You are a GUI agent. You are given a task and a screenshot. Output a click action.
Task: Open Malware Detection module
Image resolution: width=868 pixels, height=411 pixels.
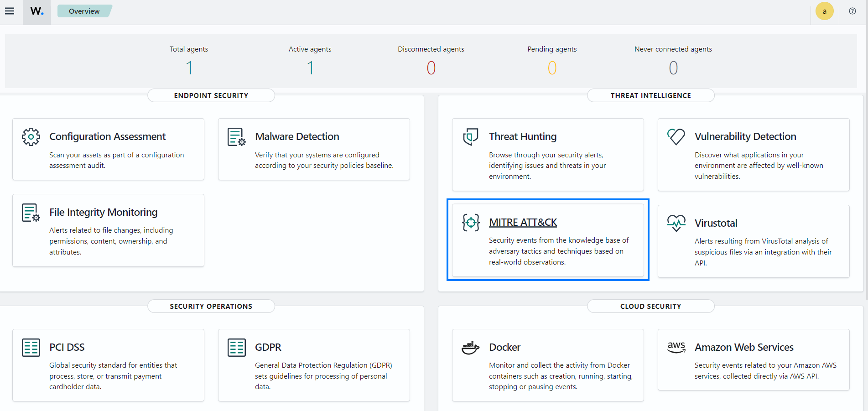[x=297, y=136]
